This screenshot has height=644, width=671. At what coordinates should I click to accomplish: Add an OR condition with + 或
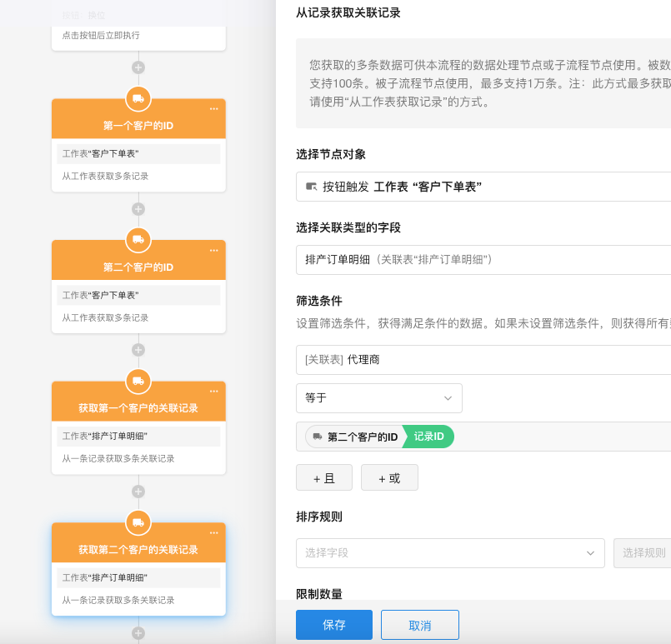389,478
